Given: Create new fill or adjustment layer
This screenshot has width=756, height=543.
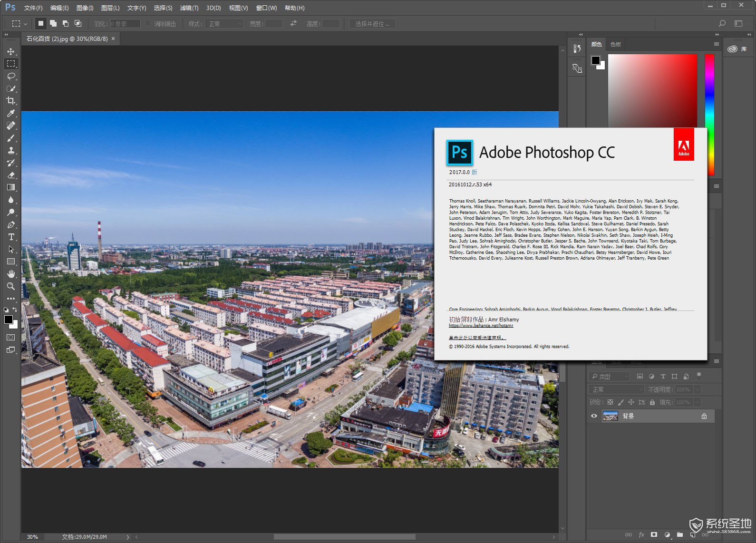Looking at the screenshot, I should pyautogui.click(x=667, y=534).
